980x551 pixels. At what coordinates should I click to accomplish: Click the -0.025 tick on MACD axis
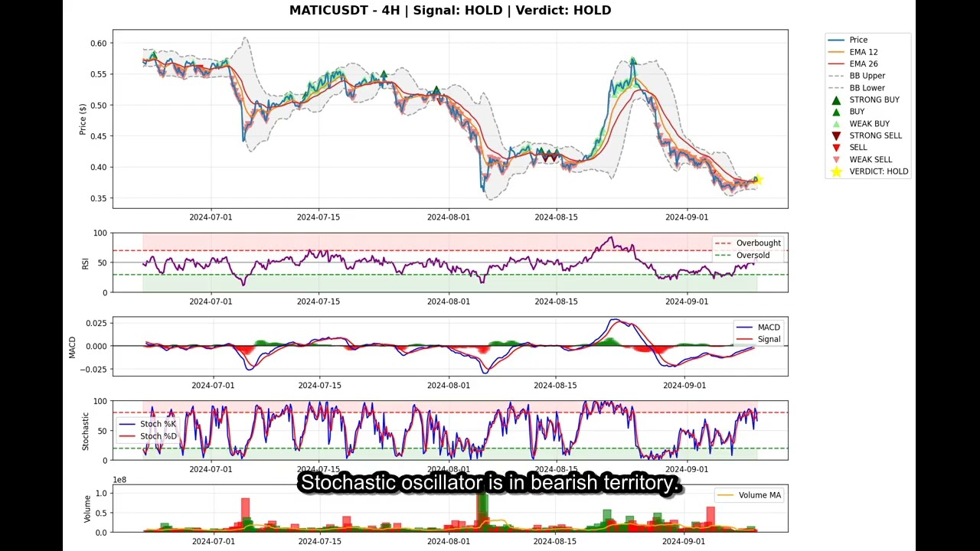pos(93,370)
